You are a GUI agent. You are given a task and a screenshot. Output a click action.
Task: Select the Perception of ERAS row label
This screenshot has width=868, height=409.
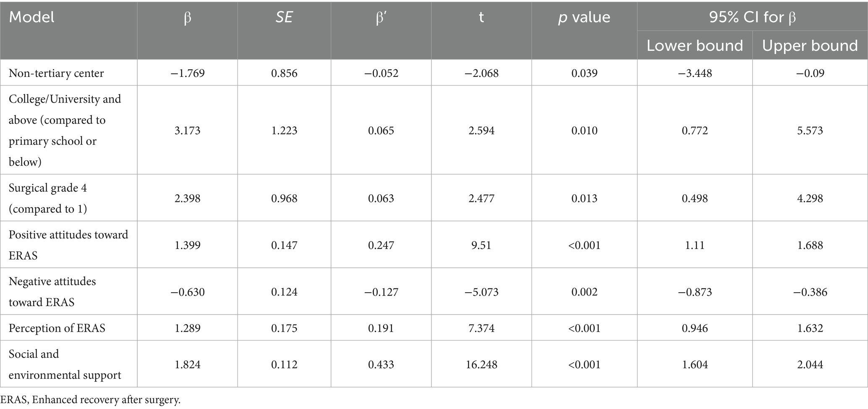57,328
